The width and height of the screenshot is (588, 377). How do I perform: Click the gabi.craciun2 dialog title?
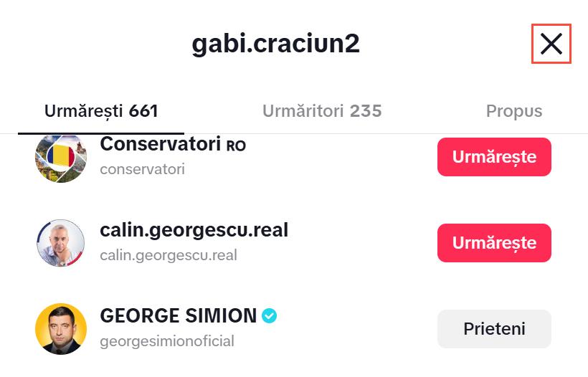pos(275,44)
